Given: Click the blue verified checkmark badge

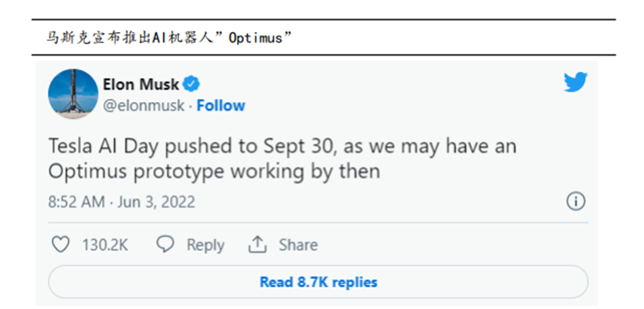Looking at the screenshot, I should point(192,84).
